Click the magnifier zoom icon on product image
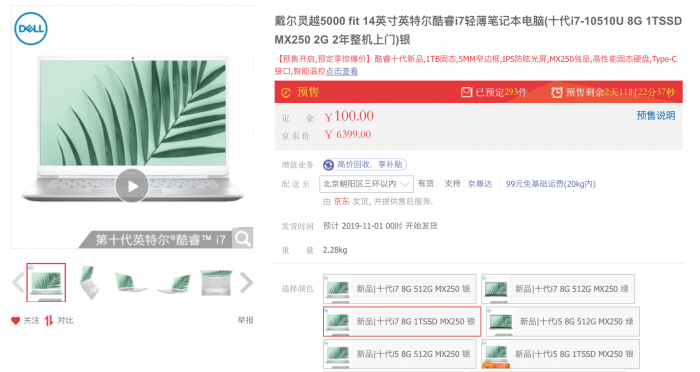This screenshot has height=372, width=700. (x=243, y=238)
